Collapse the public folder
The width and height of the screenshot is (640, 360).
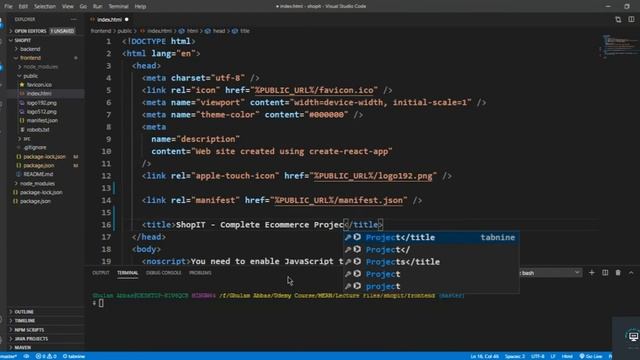click(x=30, y=76)
